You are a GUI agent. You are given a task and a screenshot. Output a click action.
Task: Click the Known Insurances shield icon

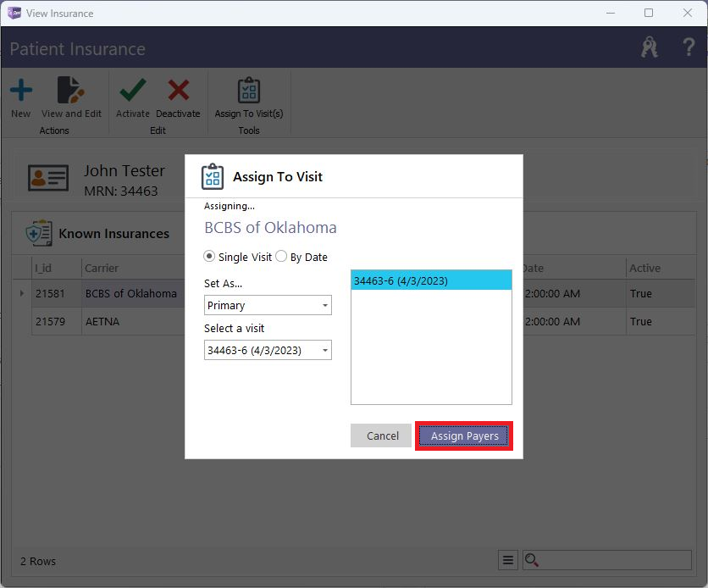39,233
